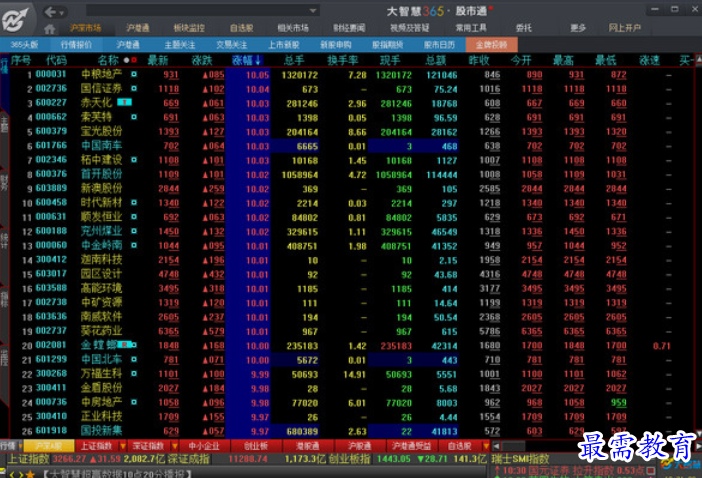Viewport: 702px width, 478px height.
Task: Select the 沪深A股 bottom tab
Action: [49, 446]
